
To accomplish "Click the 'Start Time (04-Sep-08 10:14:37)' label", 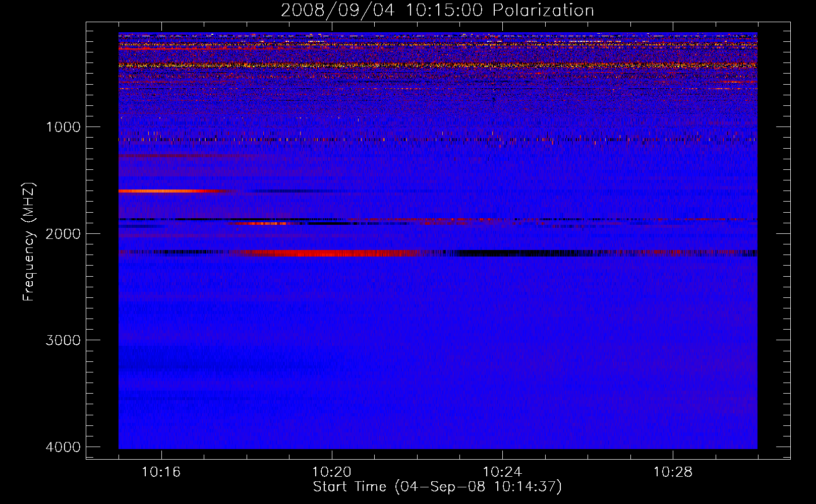I will coord(437,487).
